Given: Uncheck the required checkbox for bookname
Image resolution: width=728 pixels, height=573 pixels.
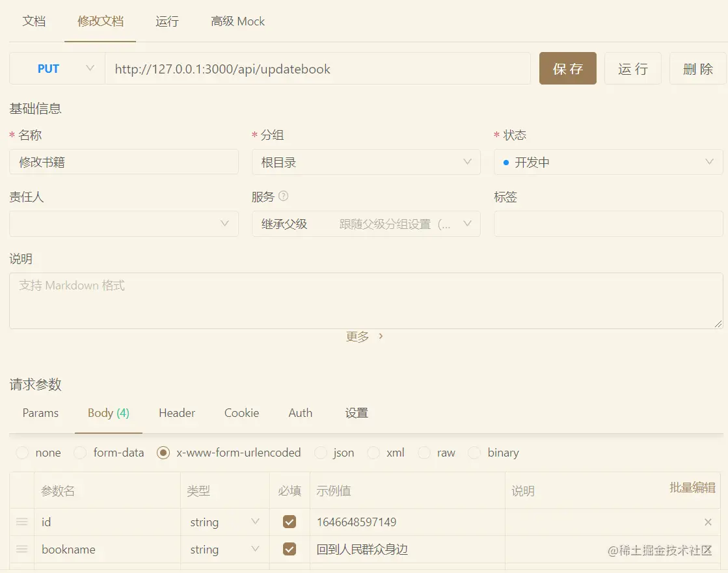Looking at the screenshot, I should (290, 550).
